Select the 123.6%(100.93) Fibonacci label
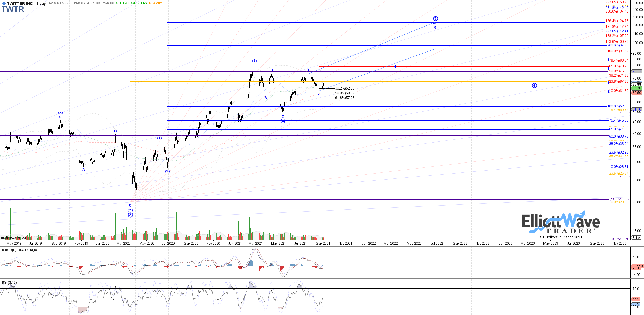 point(617,42)
